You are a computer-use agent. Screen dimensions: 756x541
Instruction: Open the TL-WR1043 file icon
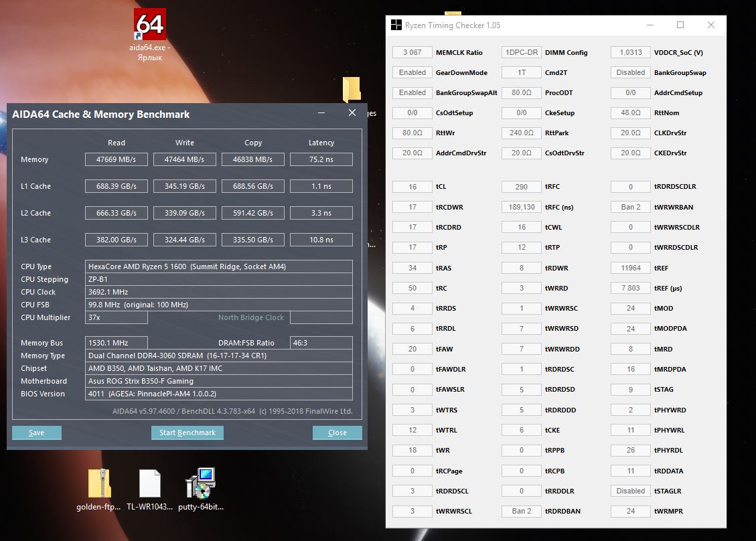coord(149,489)
